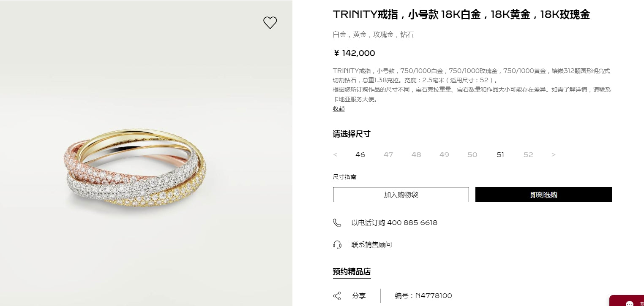The width and height of the screenshot is (644, 306).
Task: Select ring size 51
Action: (x=500, y=155)
